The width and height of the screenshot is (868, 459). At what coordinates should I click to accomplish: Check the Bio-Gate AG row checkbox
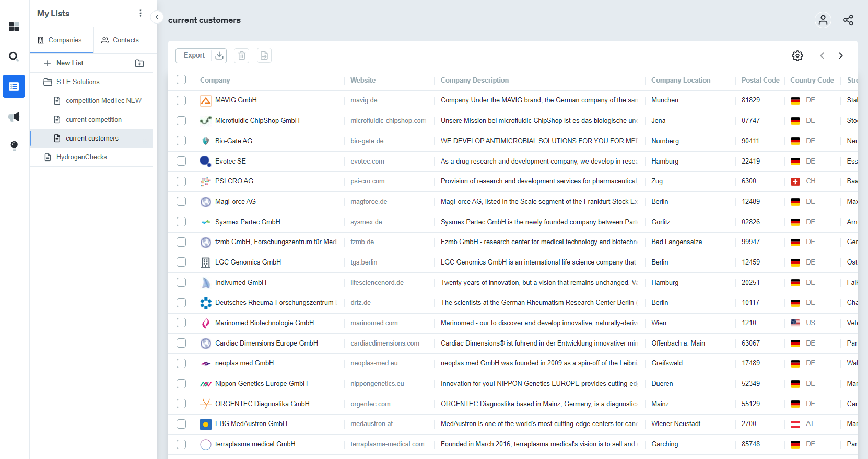pyautogui.click(x=181, y=141)
